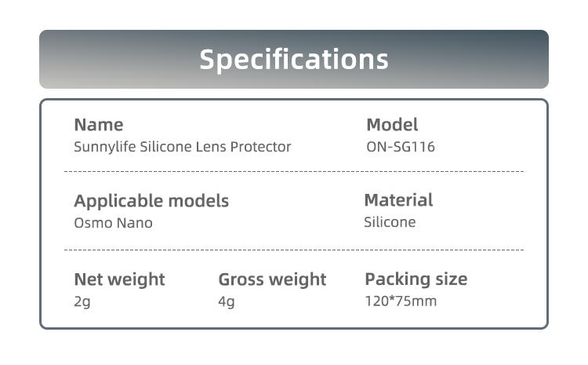Select the Gross weight label
This screenshot has width=588, height=365.
(272, 279)
